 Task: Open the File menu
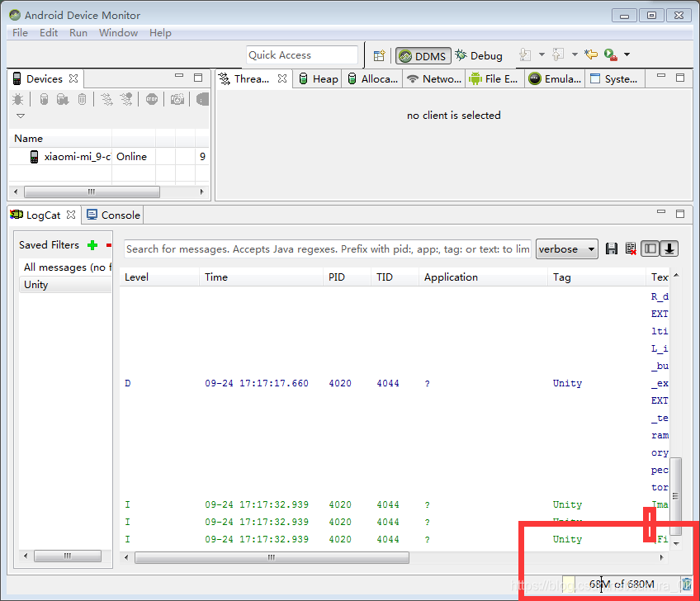[20, 33]
